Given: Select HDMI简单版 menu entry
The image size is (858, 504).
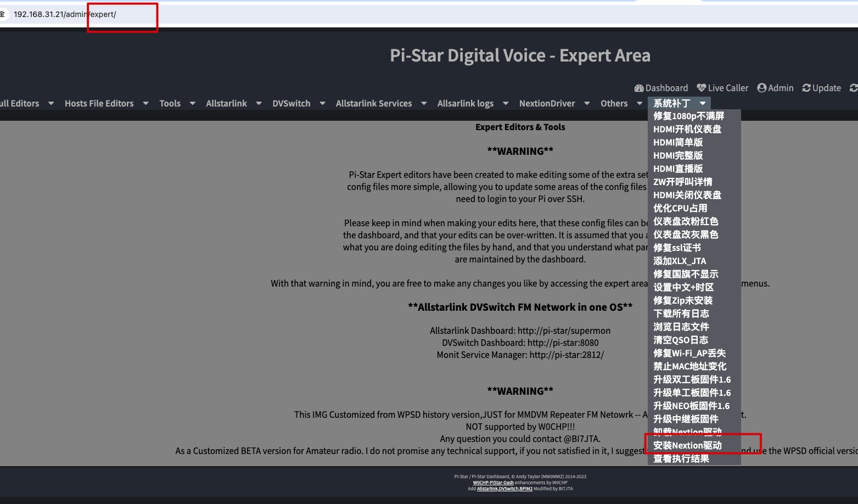Looking at the screenshot, I should pos(678,142).
